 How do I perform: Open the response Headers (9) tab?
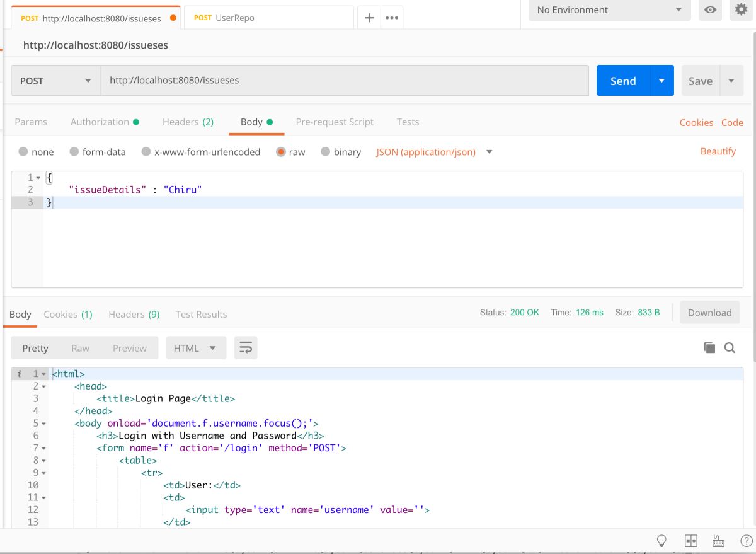(x=134, y=314)
